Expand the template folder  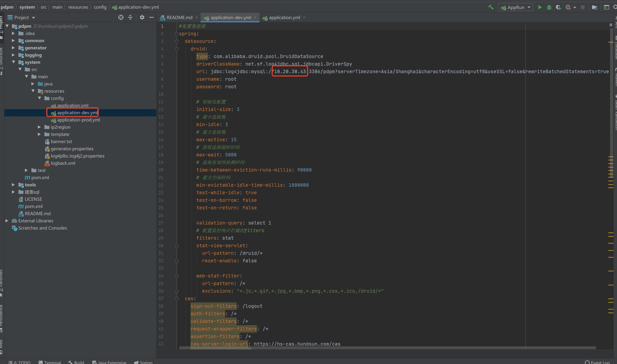point(39,134)
